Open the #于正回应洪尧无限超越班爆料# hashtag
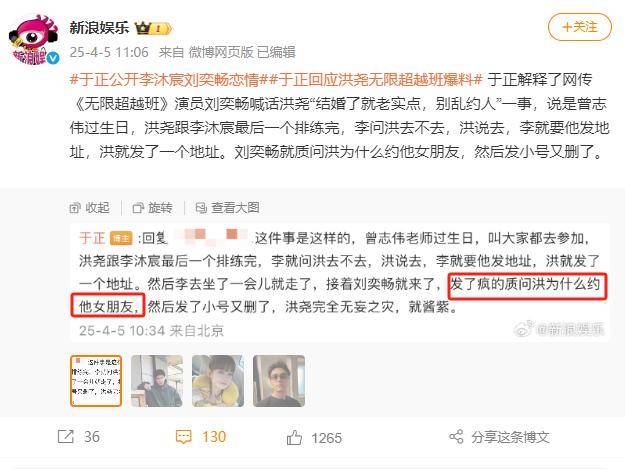Screen dimensions: 625x469 point(376,80)
